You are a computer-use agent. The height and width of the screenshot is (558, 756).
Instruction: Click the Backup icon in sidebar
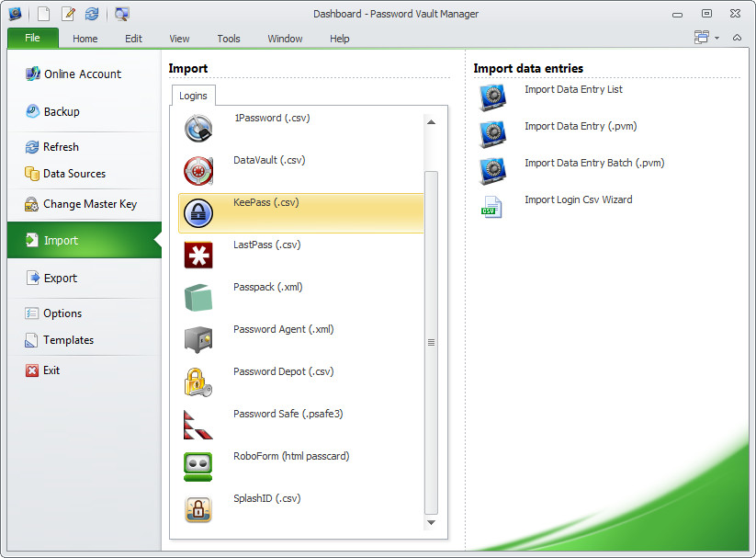pos(32,111)
